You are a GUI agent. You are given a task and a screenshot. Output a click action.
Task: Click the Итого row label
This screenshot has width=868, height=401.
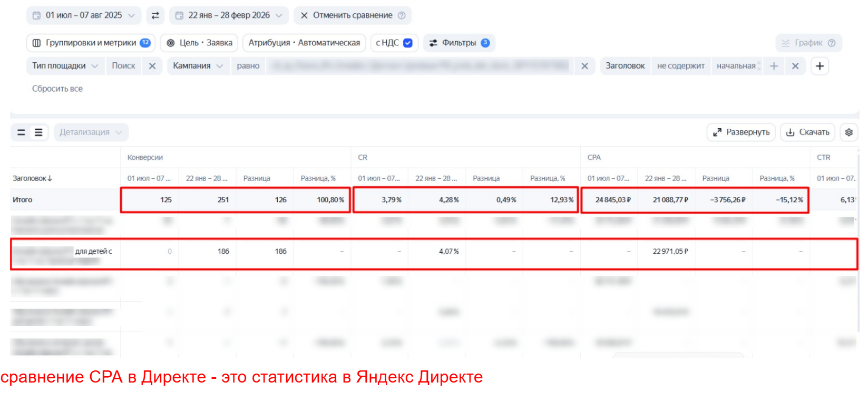(22, 199)
